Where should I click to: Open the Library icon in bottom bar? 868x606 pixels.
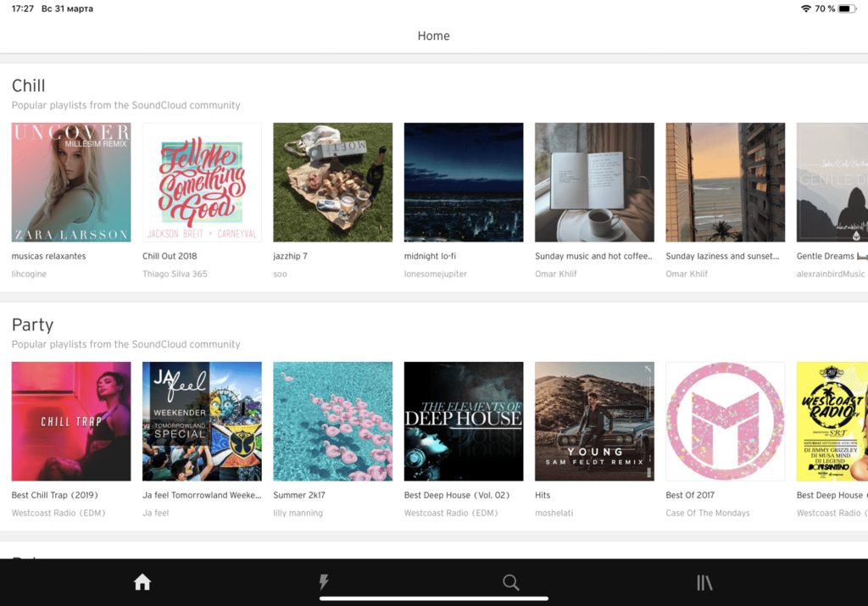click(x=704, y=582)
